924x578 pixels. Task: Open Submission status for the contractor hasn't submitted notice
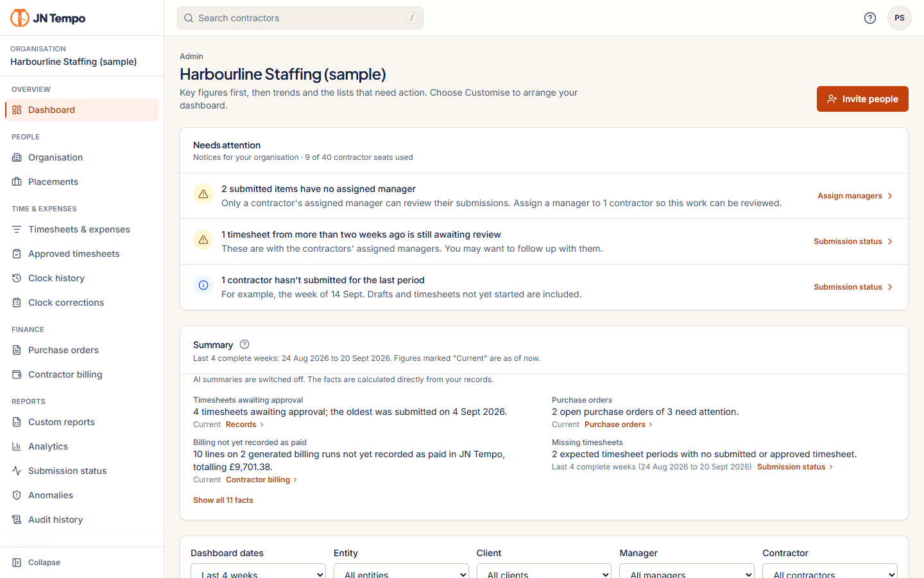tap(853, 287)
